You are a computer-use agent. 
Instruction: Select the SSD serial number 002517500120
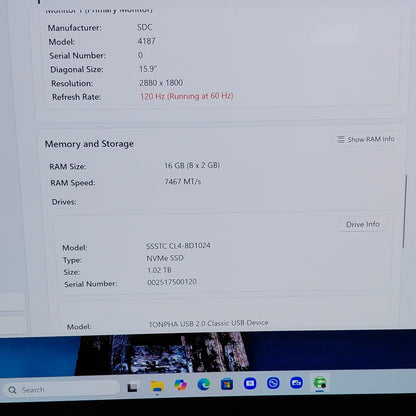(x=172, y=282)
